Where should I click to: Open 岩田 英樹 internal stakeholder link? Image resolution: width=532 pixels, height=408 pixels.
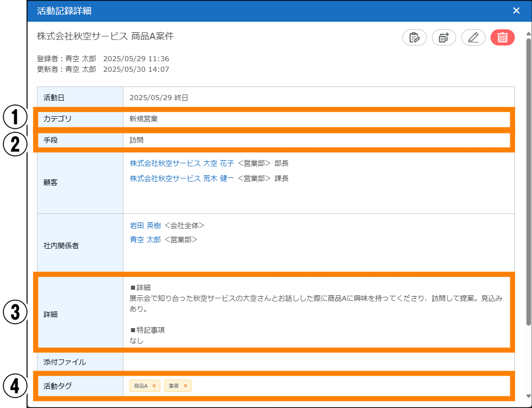pyautogui.click(x=145, y=225)
